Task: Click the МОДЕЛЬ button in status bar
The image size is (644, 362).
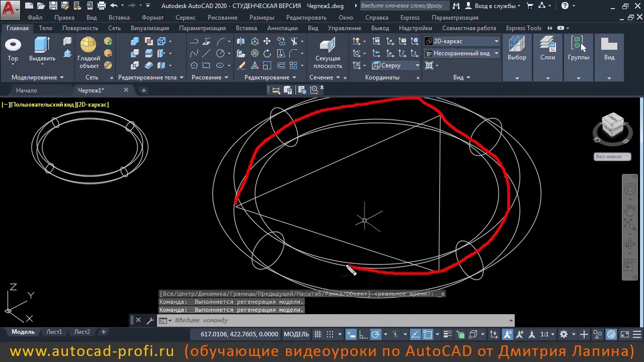Action: pyautogui.click(x=296, y=334)
